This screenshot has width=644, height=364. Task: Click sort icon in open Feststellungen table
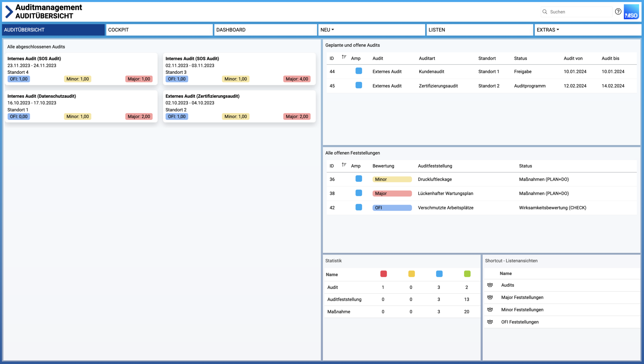pos(344,165)
